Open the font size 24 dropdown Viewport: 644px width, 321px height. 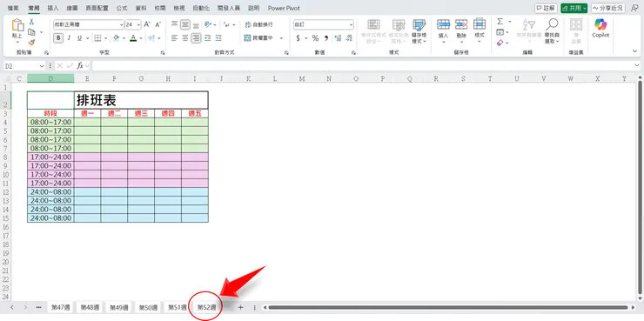pyautogui.click(x=139, y=24)
